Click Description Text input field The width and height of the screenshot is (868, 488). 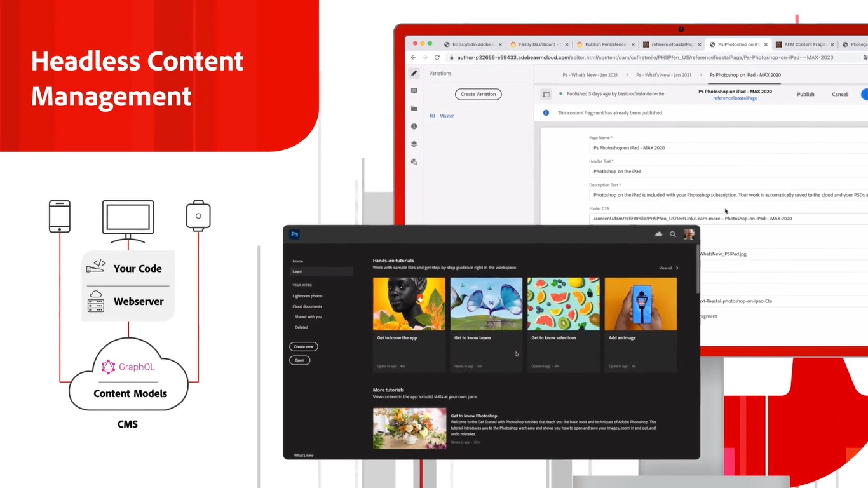(728, 195)
